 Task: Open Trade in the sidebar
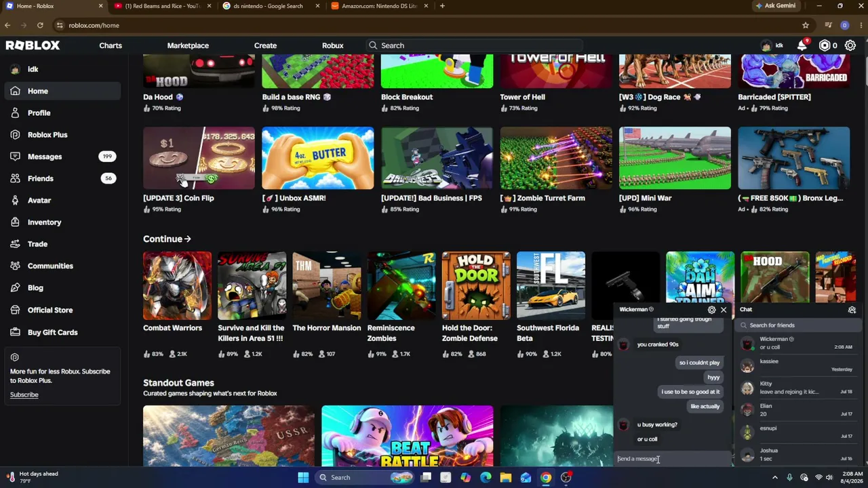(61, 244)
